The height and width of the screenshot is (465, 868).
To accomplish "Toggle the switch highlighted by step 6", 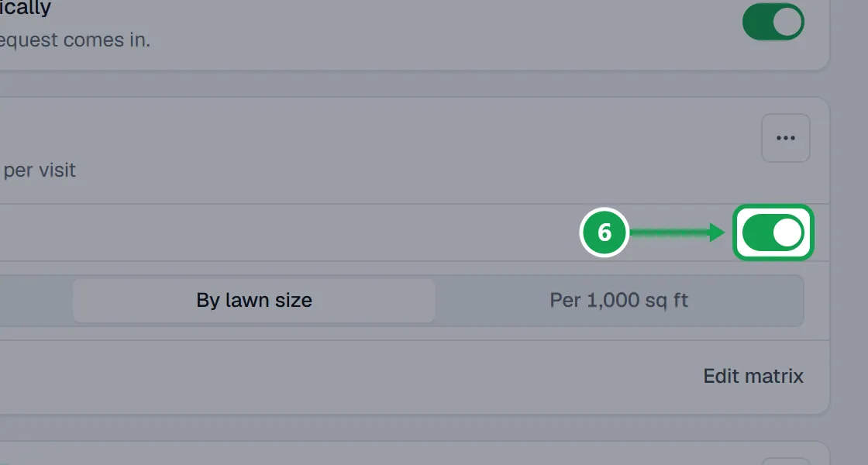I will [773, 232].
